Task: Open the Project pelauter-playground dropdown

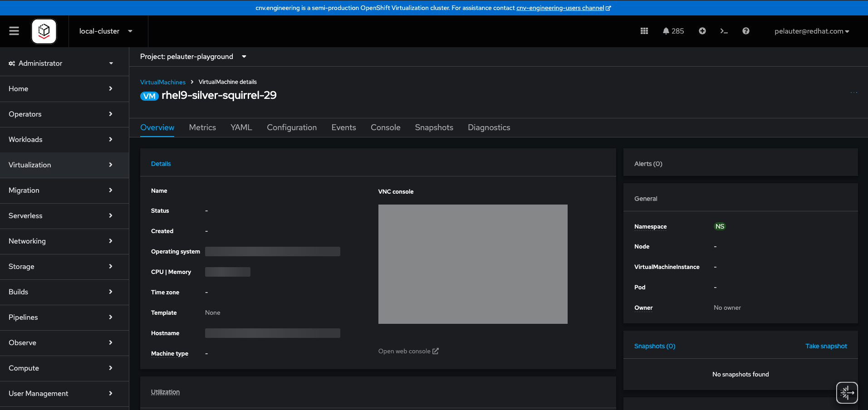Action: point(193,57)
